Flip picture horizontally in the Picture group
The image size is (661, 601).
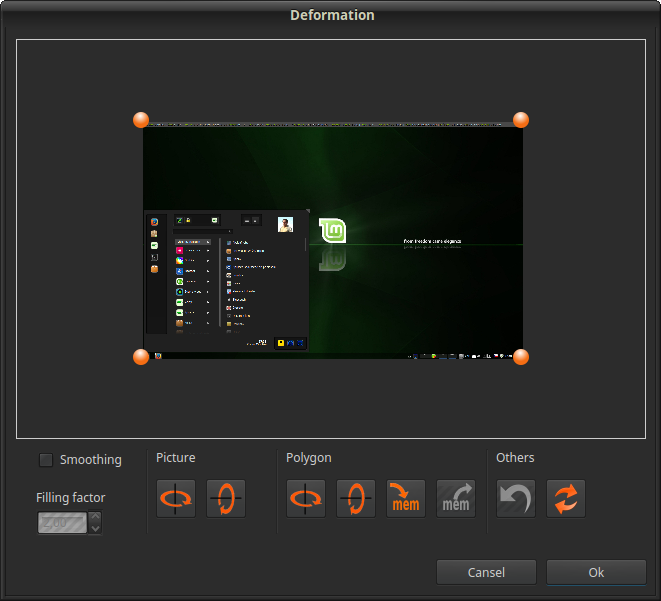pyautogui.click(x=176, y=499)
